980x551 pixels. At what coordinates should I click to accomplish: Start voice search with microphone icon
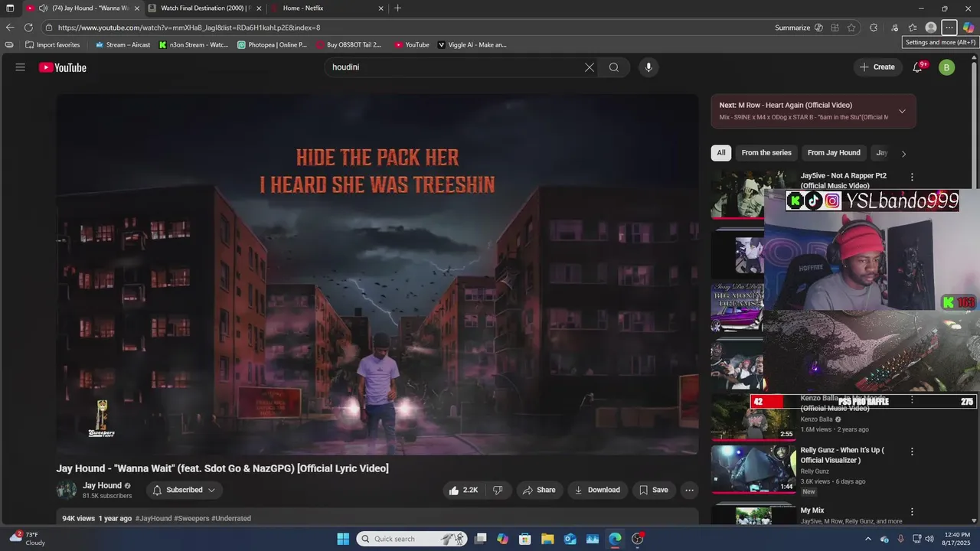(648, 67)
